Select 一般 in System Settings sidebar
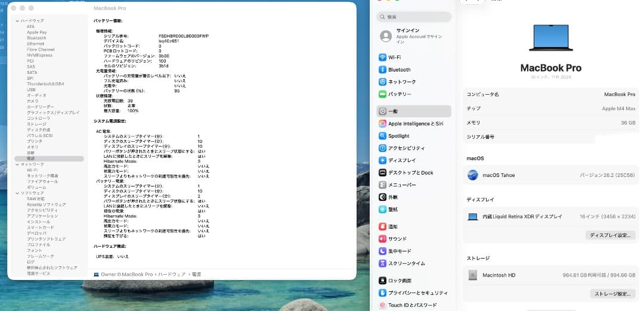 (x=414, y=111)
